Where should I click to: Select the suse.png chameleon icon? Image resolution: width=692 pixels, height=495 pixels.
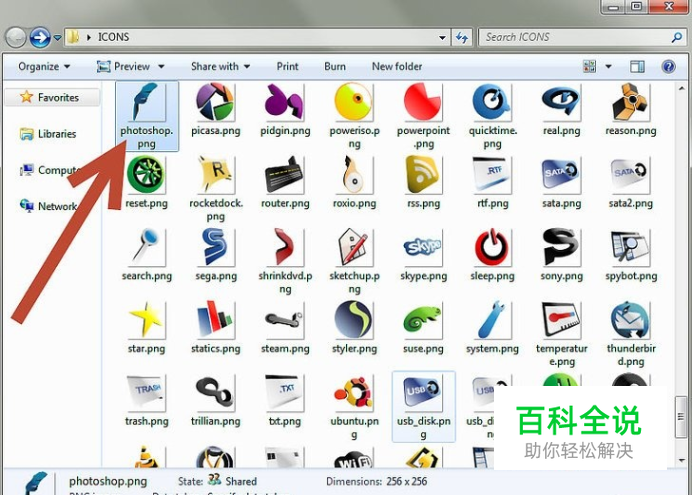[423, 320]
